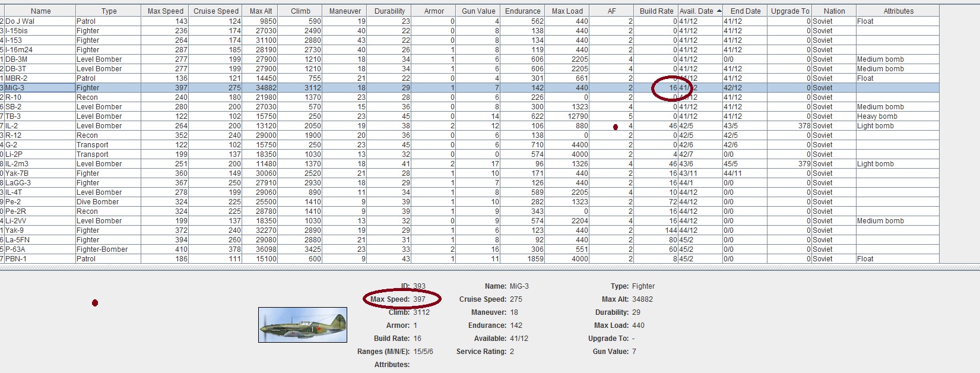
Task: Click build rate 144 in Yak-9 row
Action: (656, 230)
